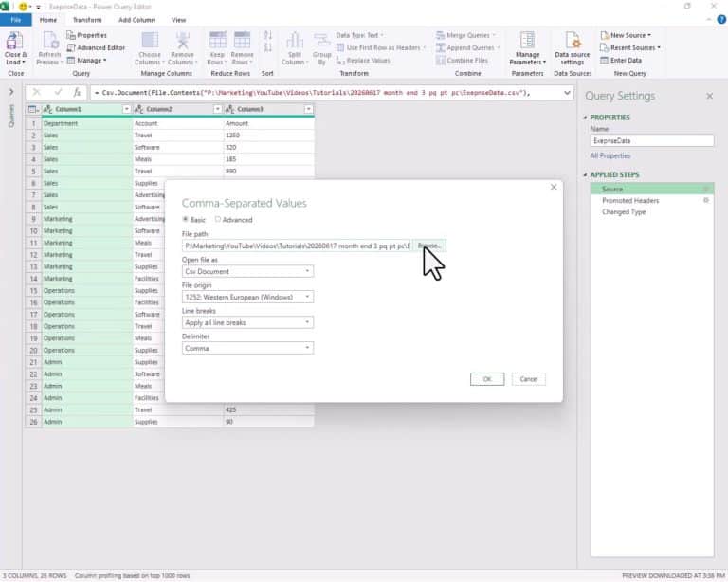Click the Browse button

429,246
